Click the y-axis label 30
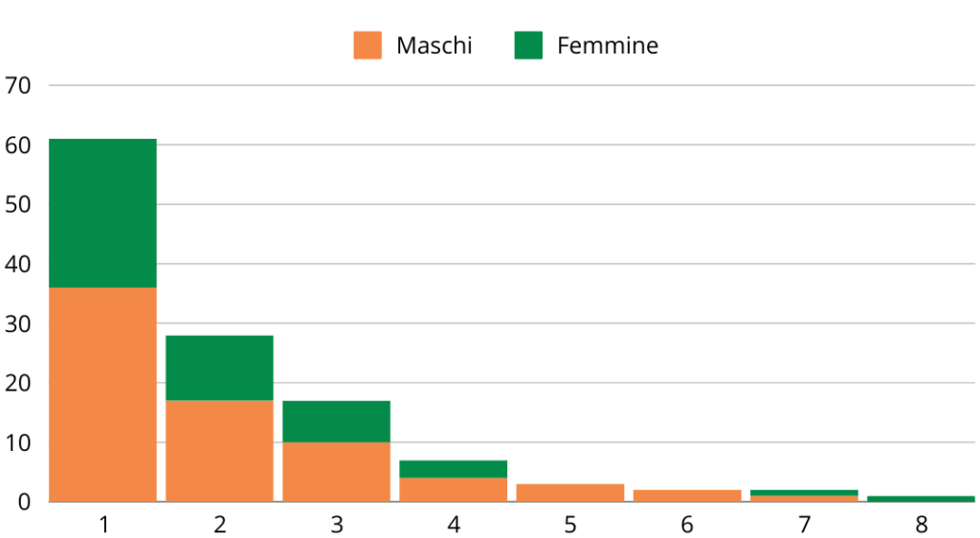The image size is (980, 538). 18,324
